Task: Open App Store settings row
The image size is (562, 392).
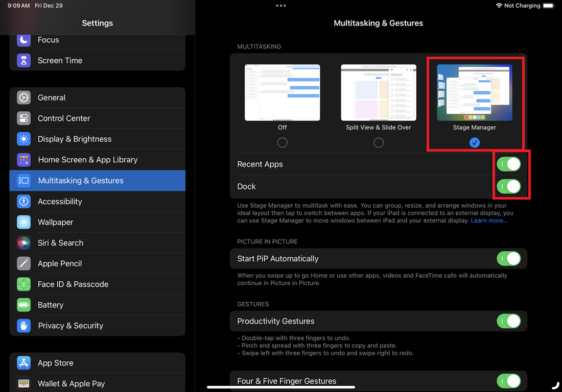Action: coord(98,363)
